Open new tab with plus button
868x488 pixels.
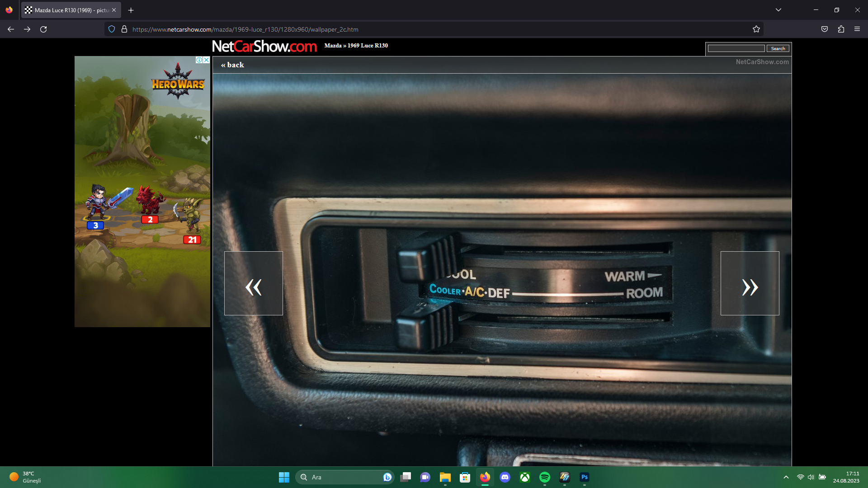131,10
